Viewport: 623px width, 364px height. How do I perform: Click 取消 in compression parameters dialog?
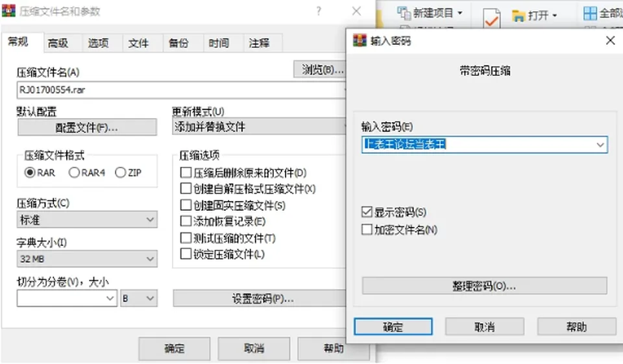pos(254,348)
